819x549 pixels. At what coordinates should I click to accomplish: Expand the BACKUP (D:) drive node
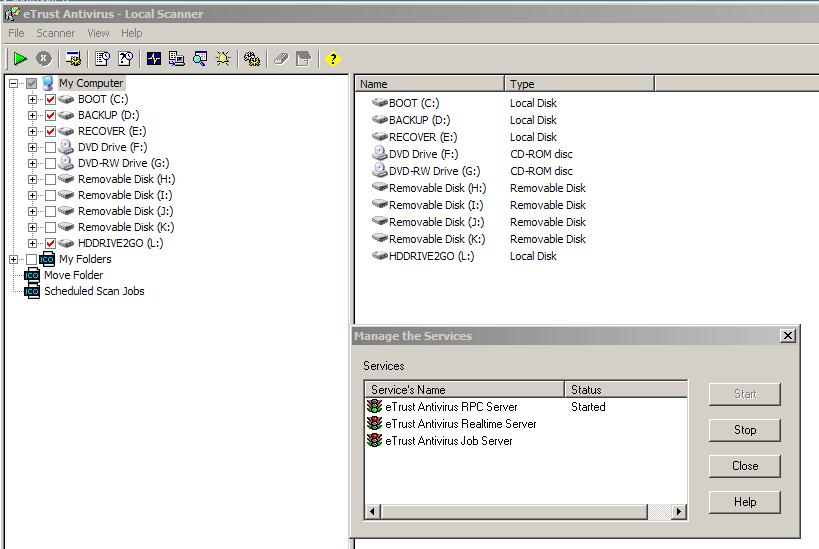click(33, 116)
